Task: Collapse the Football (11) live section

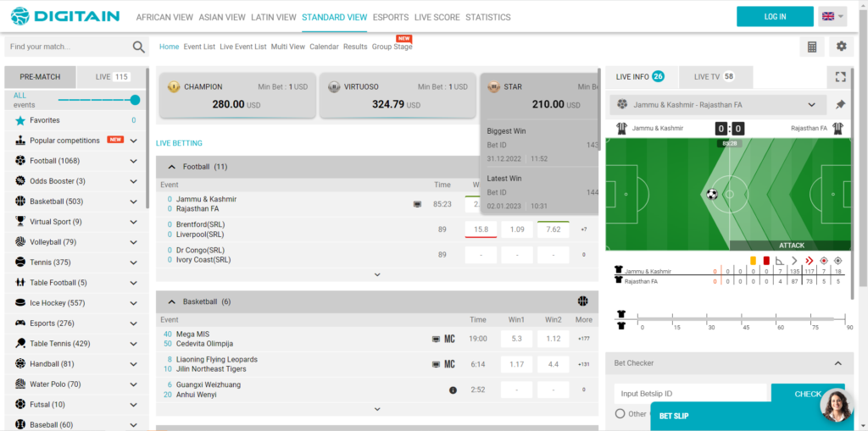Action: pos(171,167)
